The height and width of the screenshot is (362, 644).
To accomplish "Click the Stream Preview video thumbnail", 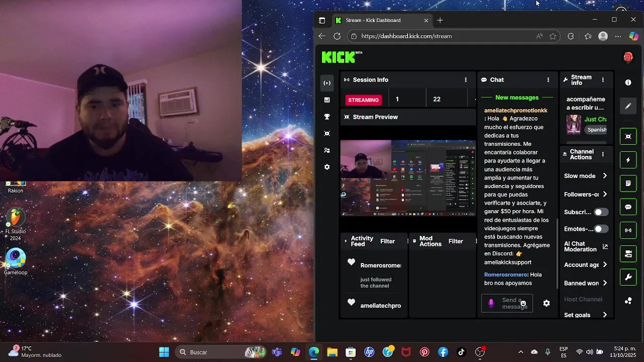I will tap(408, 178).
